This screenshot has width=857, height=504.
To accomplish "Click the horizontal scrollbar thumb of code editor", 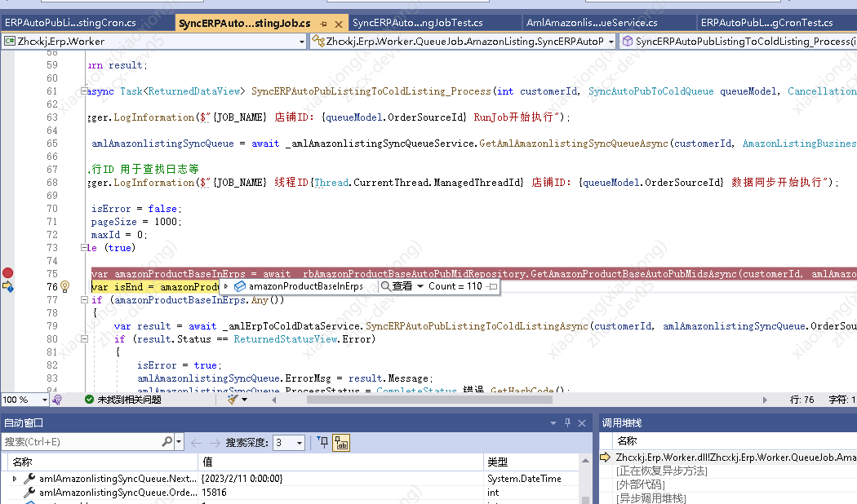I will 429,400.
